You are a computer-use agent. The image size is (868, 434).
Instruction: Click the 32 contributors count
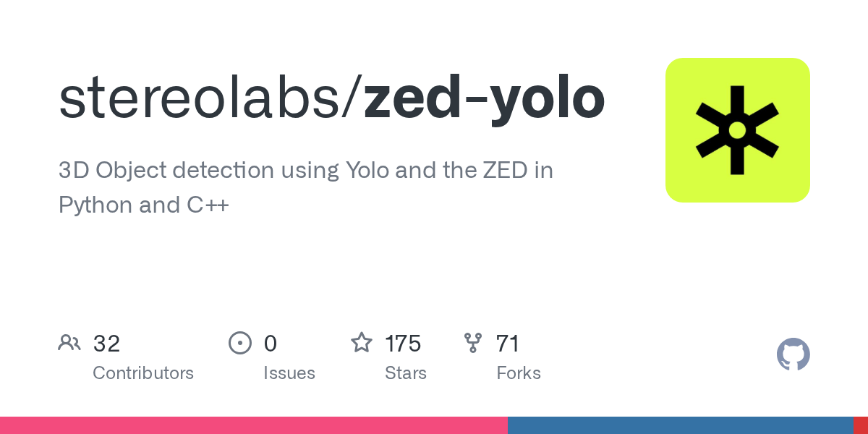point(106,344)
